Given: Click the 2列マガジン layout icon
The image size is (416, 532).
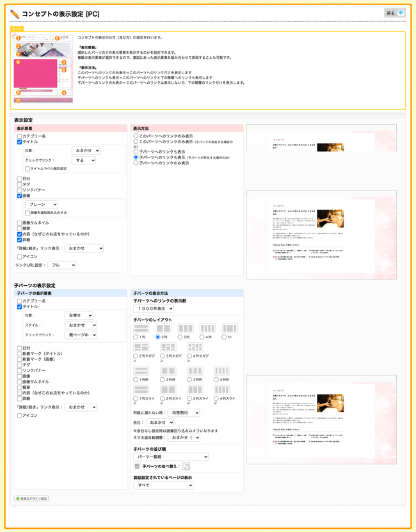Looking at the screenshot, I should tap(141, 347).
